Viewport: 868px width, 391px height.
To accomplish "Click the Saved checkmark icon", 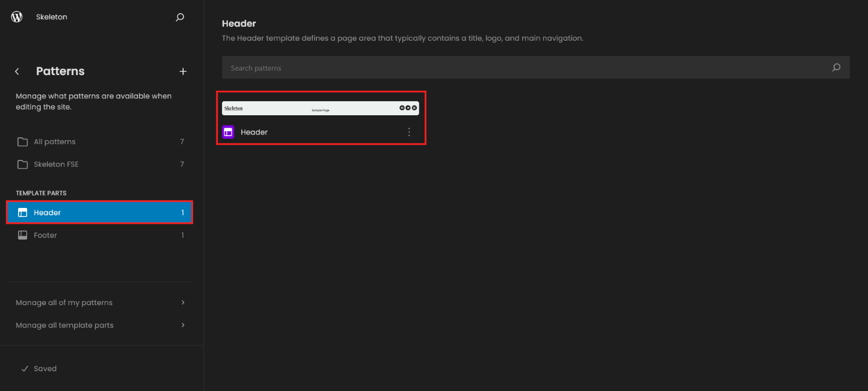I will click(25, 368).
